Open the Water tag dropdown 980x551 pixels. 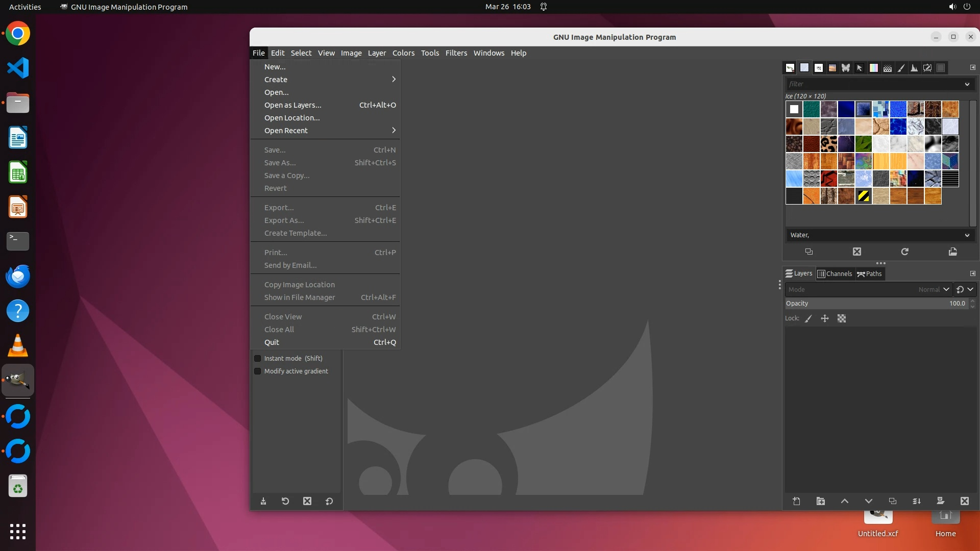click(x=967, y=235)
